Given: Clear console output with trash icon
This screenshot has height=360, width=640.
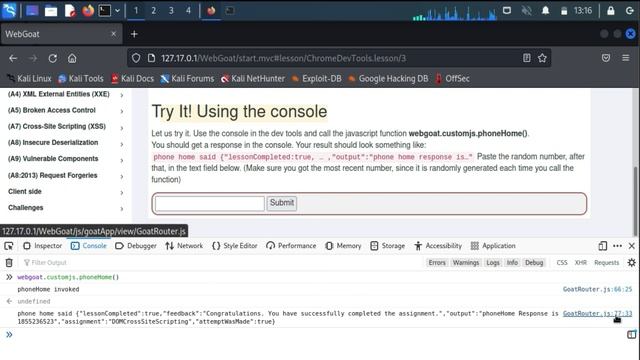Looking at the screenshot, I should click(9, 262).
